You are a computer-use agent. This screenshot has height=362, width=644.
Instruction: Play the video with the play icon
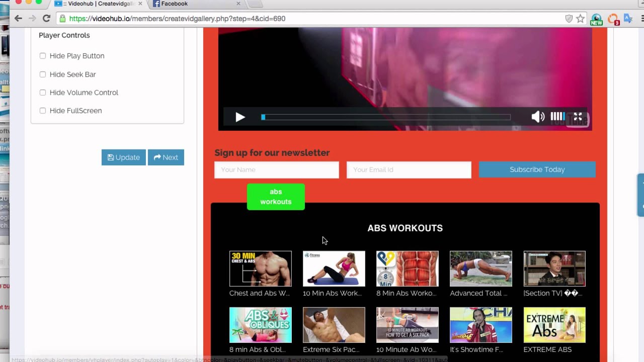(240, 117)
